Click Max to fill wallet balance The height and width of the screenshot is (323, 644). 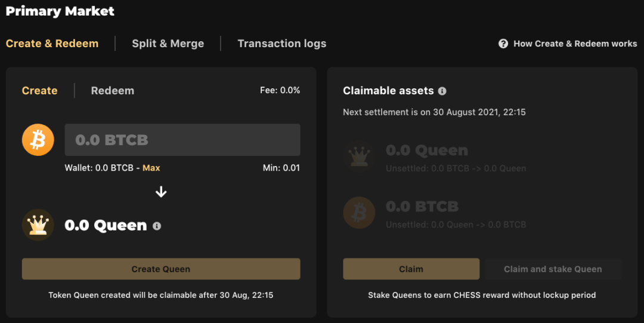point(151,168)
